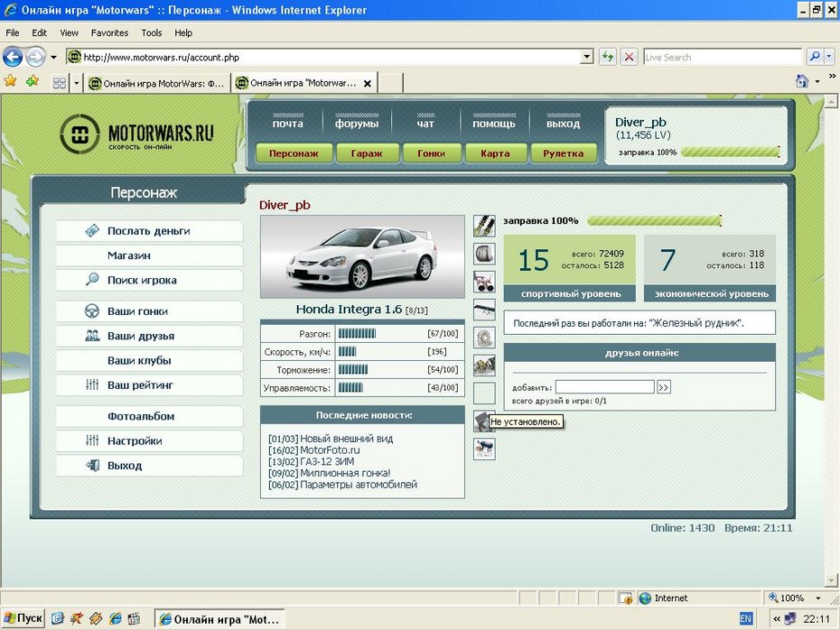Click the Home page icon
The height and width of the screenshot is (630, 840).
802,81
